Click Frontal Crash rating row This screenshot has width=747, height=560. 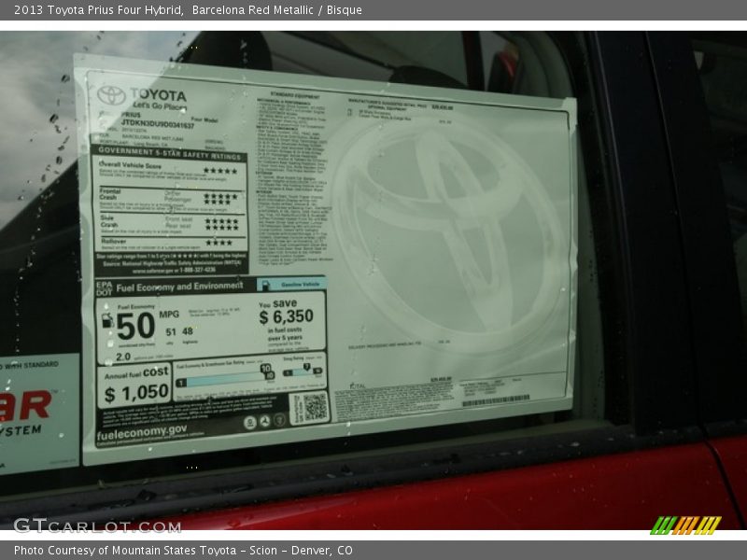(x=171, y=201)
